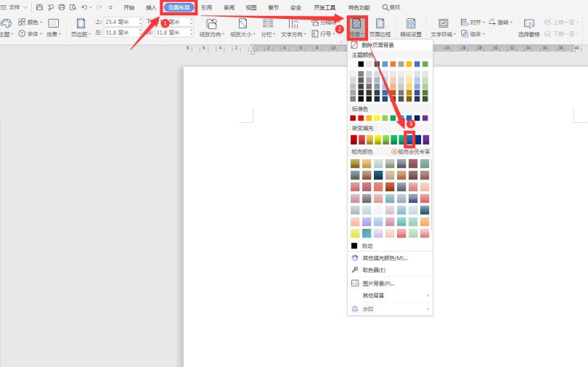Open the 组合 group option
Screen dimensions: 588x367
coord(473,33)
